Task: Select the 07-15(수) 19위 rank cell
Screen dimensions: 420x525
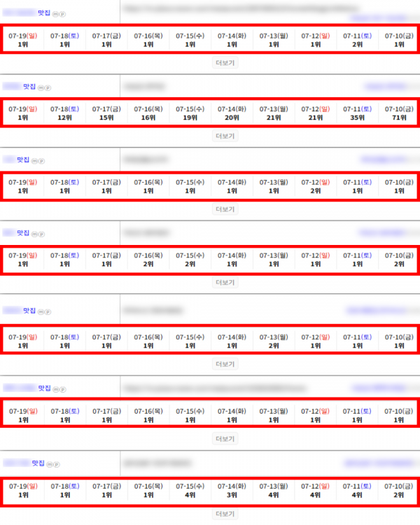Action: coord(190,113)
